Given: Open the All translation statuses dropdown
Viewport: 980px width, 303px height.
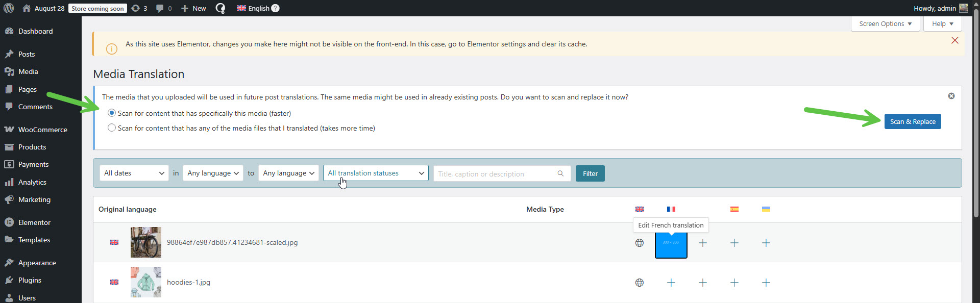Looking at the screenshot, I should [376, 173].
